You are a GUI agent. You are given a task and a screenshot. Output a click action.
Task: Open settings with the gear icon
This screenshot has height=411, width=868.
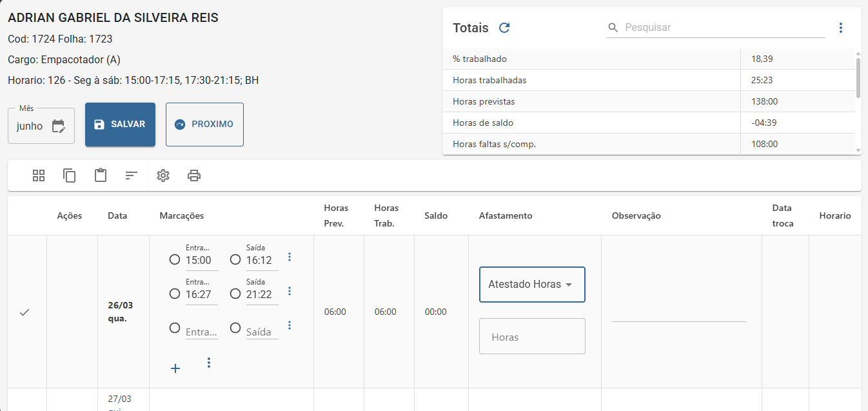(x=163, y=175)
